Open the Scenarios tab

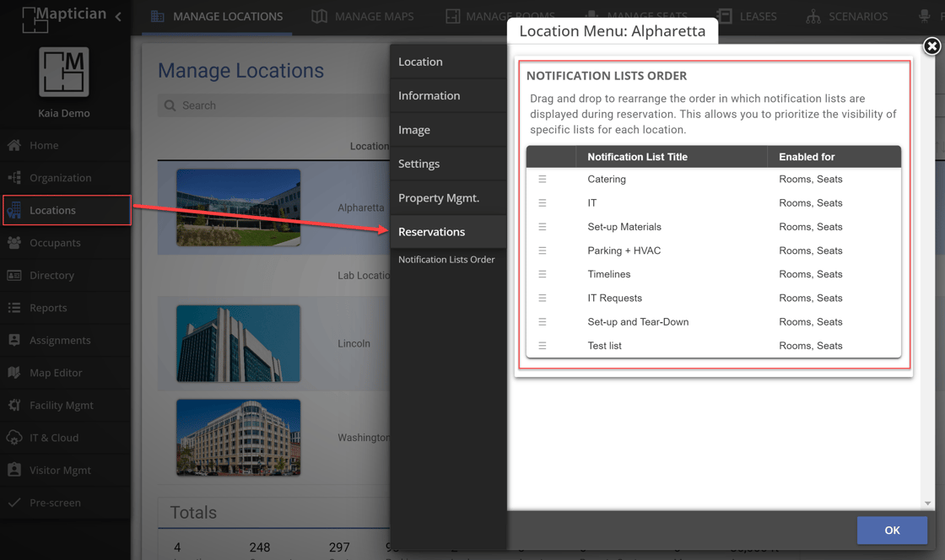(x=847, y=16)
